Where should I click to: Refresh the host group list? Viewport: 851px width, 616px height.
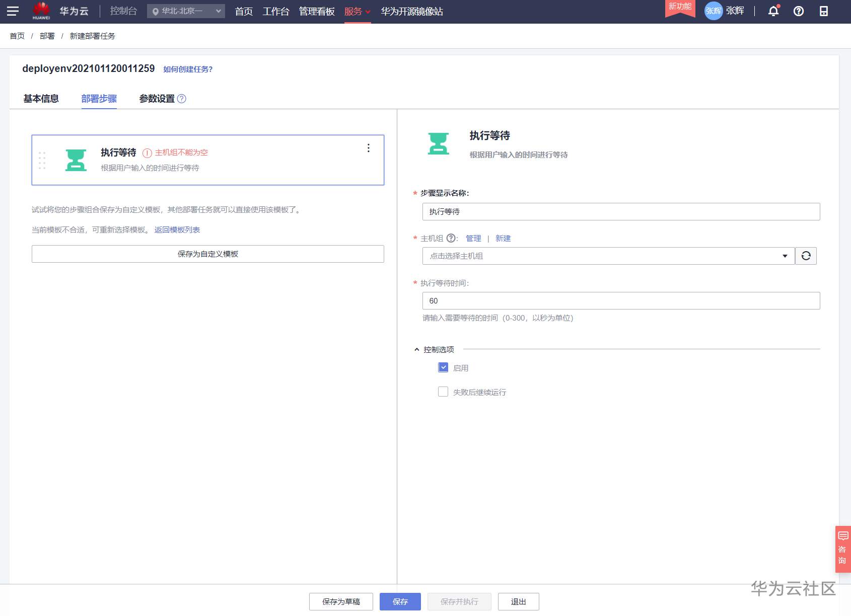click(x=806, y=256)
